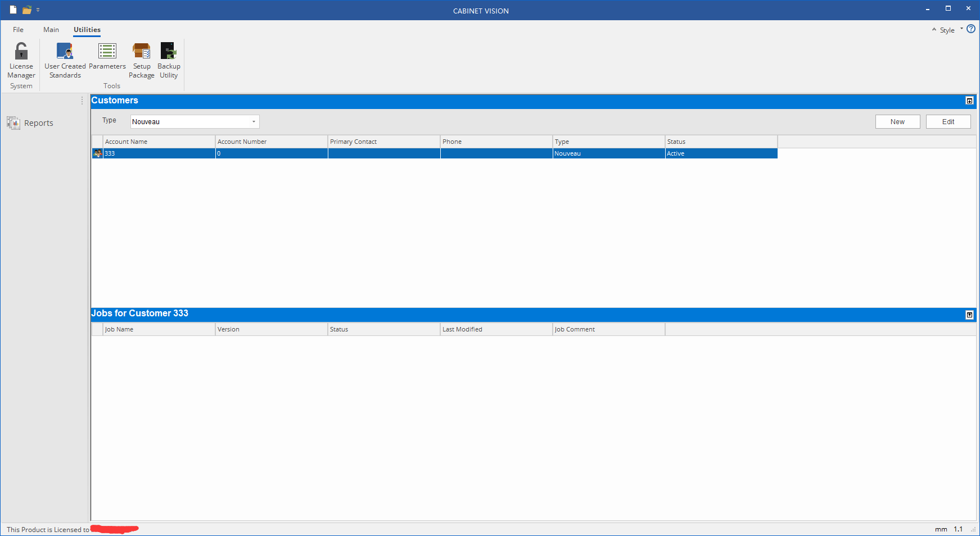Viewport: 980px width, 536px height.
Task: Click the Nouveau type cell in row
Action: click(x=609, y=153)
